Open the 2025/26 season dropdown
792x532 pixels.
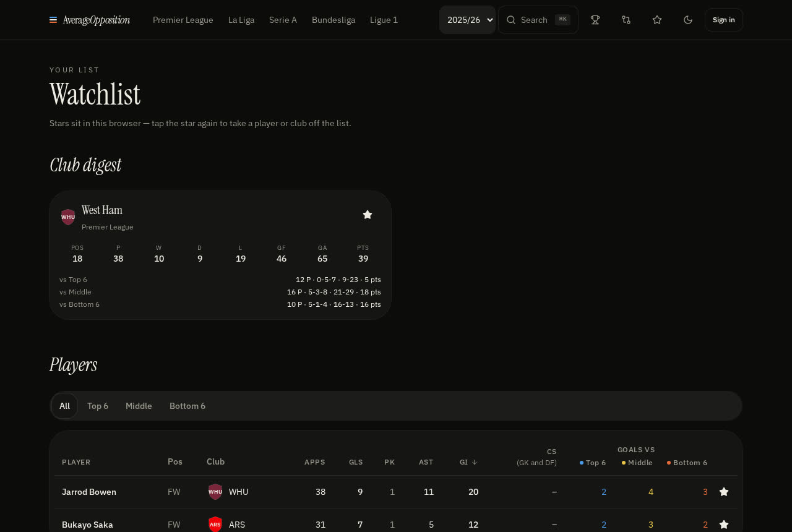468,20
